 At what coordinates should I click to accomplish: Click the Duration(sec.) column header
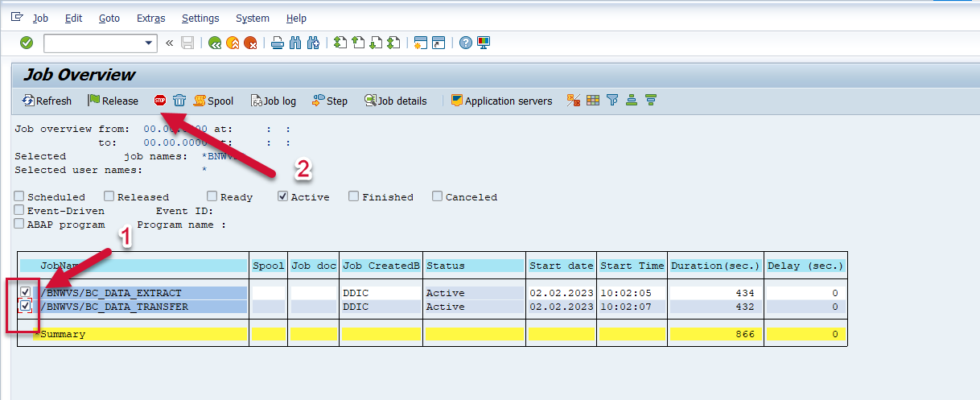point(714,266)
